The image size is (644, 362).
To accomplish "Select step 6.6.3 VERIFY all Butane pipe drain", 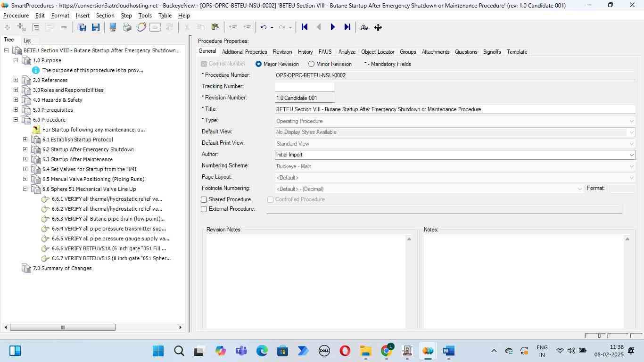I will pos(108,219).
